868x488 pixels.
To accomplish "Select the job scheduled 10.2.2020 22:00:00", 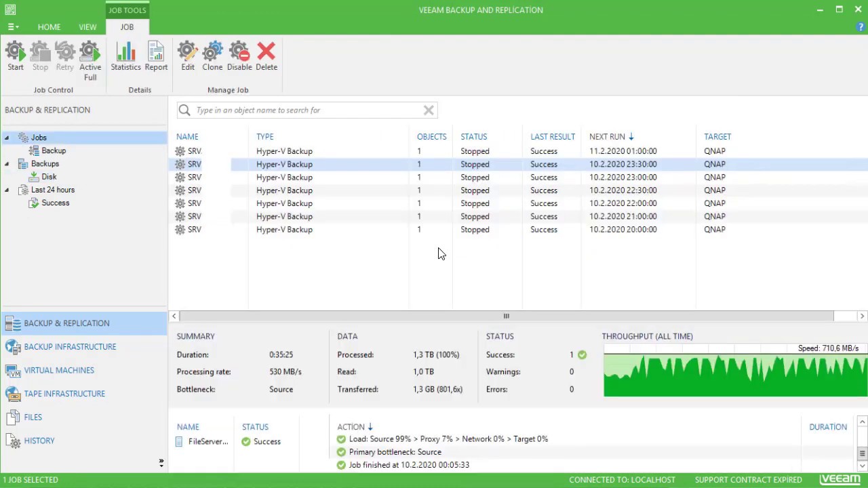I will pos(518,203).
